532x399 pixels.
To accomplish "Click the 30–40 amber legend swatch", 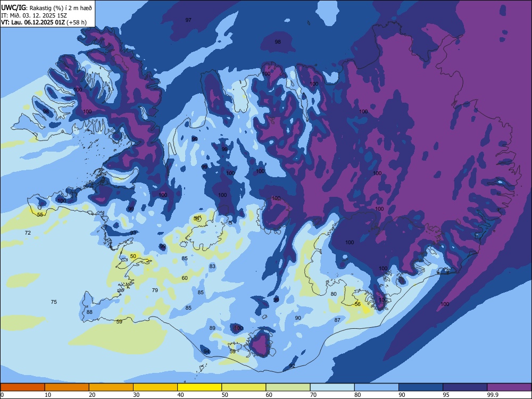I will 155,387.
